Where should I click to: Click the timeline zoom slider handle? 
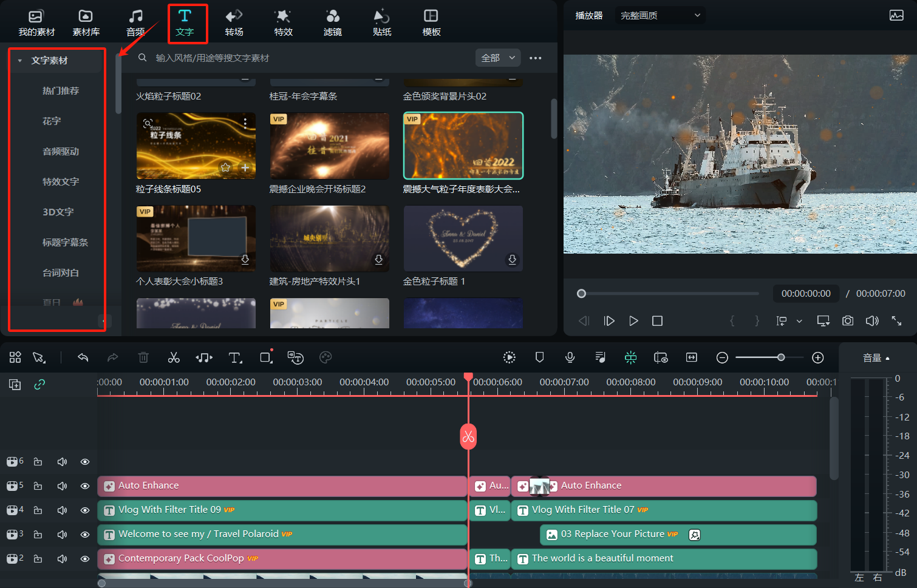click(781, 357)
